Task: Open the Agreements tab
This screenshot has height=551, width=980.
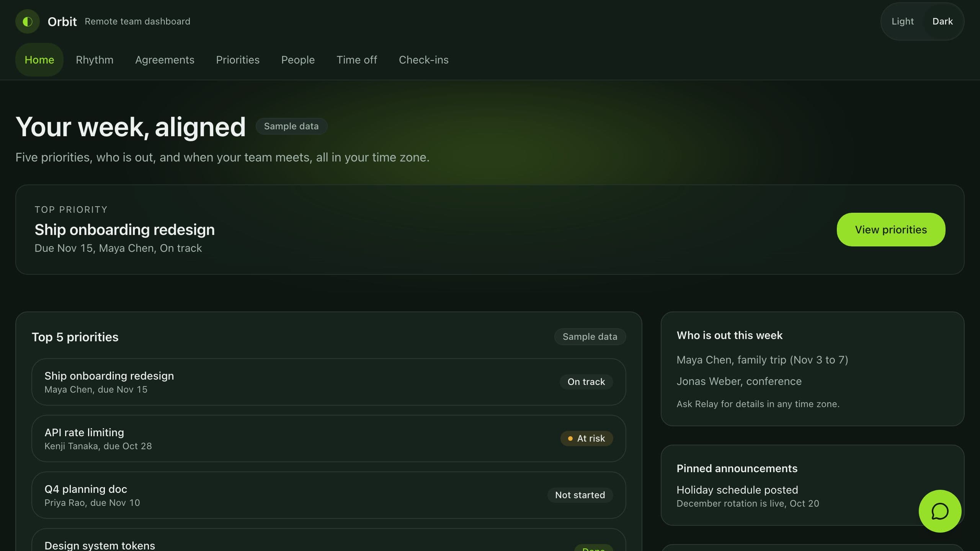Action: tap(165, 60)
